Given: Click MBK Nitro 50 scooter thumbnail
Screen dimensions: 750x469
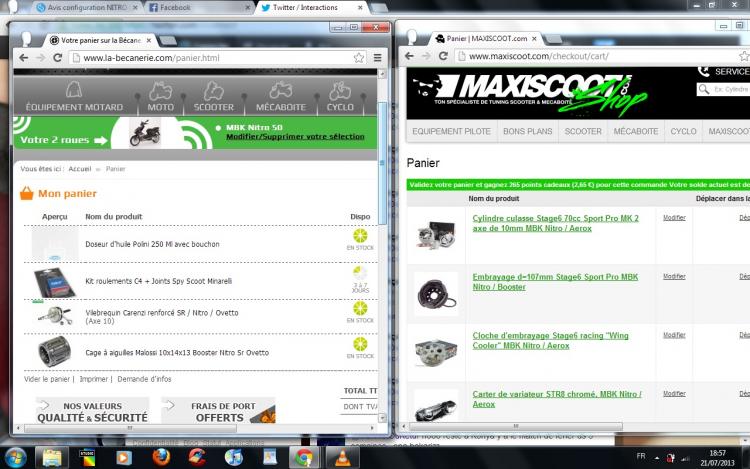Looking at the screenshot, I should coord(145,133).
